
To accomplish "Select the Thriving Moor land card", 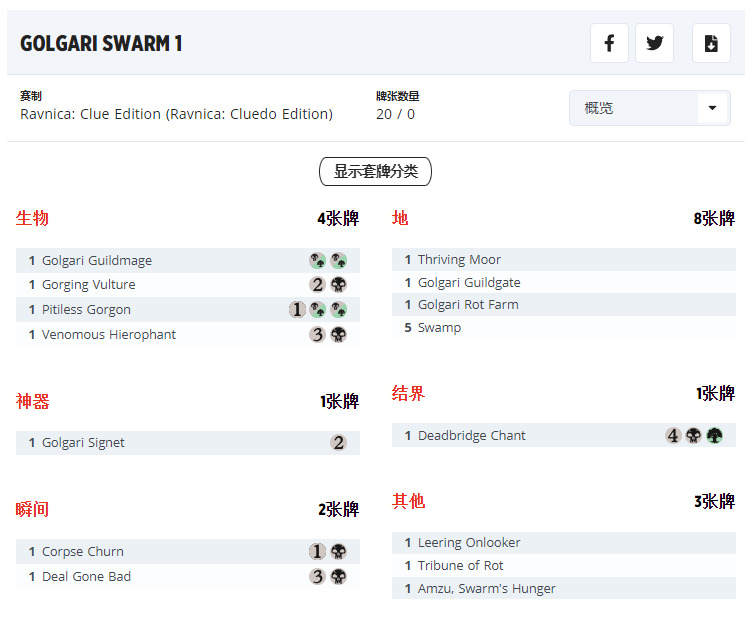I will coord(459,260).
